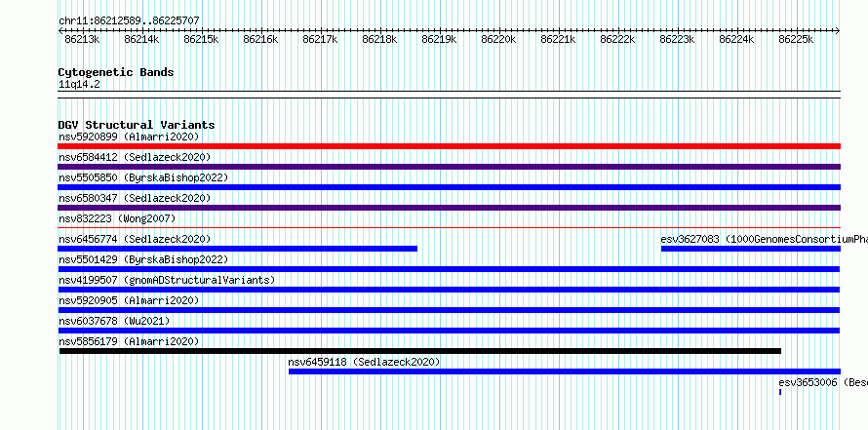Open nsv6580347 (Sedlazeck2020) label
Image resolution: width=868 pixels, height=430 pixels.
pos(135,198)
